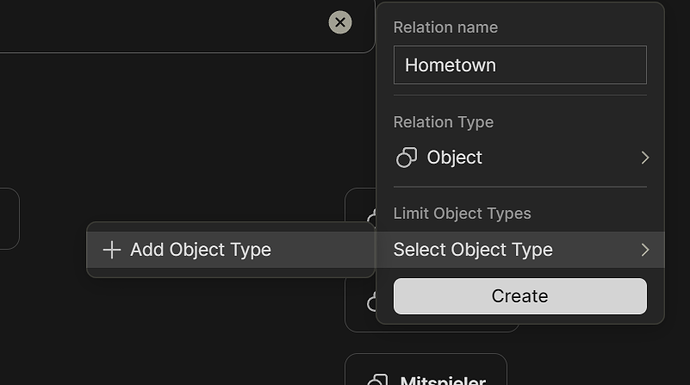
Task: Click the Create button
Action: [x=520, y=296]
